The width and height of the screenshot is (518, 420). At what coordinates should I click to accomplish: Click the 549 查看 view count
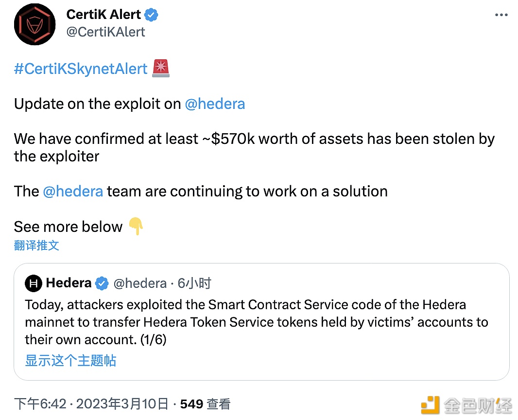tap(205, 404)
